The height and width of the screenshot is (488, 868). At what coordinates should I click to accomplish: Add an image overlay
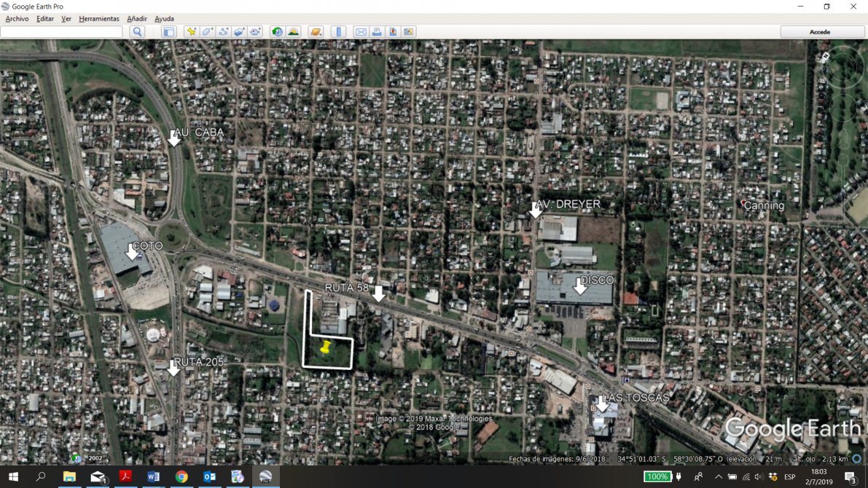(239, 32)
